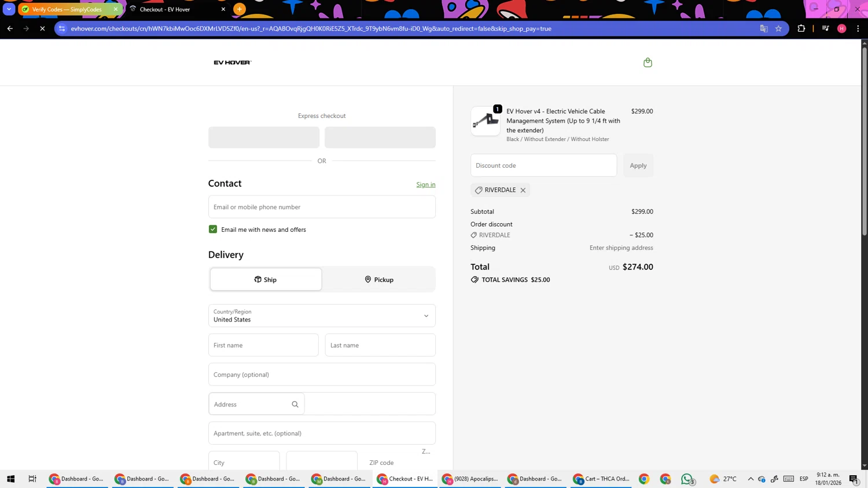This screenshot has height=488, width=868.
Task: Click the Sign in link
Action: click(x=426, y=184)
